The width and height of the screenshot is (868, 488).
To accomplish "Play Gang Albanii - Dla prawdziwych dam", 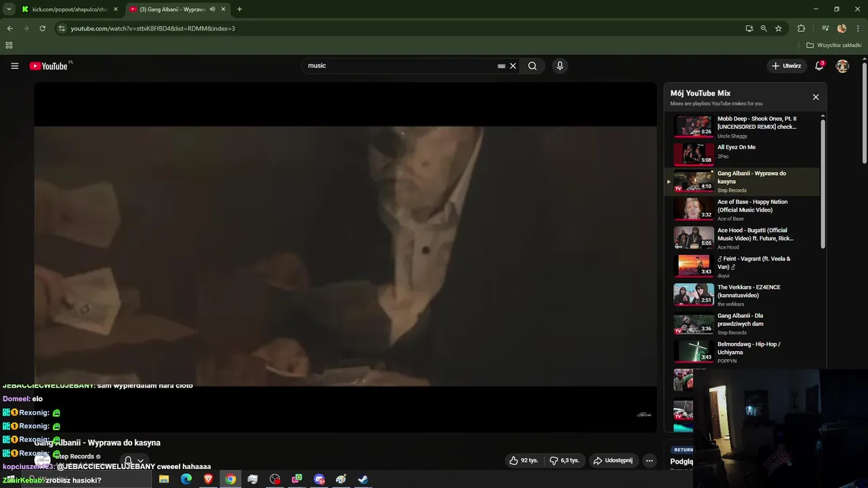I will click(743, 323).
